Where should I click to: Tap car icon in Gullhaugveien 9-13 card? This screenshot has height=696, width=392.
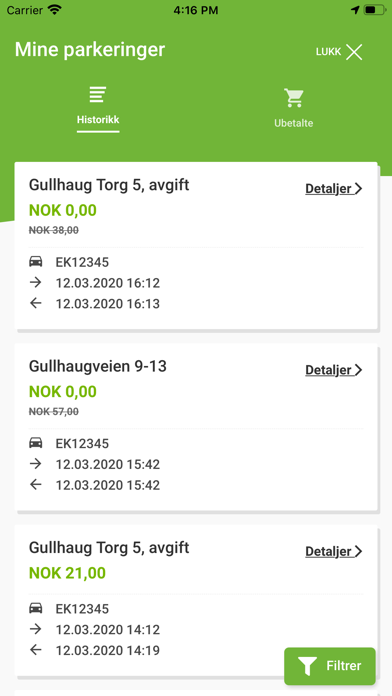pyautogui.click(x=36, y=443)
